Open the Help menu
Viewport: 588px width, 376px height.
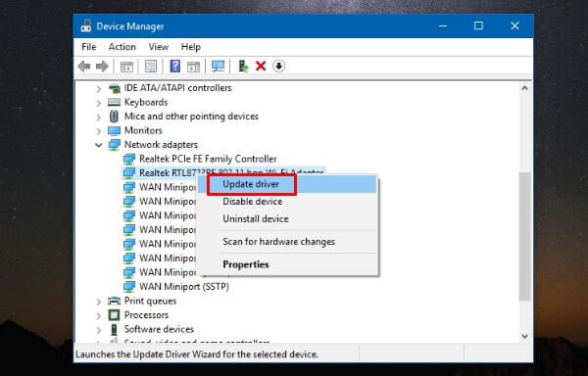click(x=190, y=47)
